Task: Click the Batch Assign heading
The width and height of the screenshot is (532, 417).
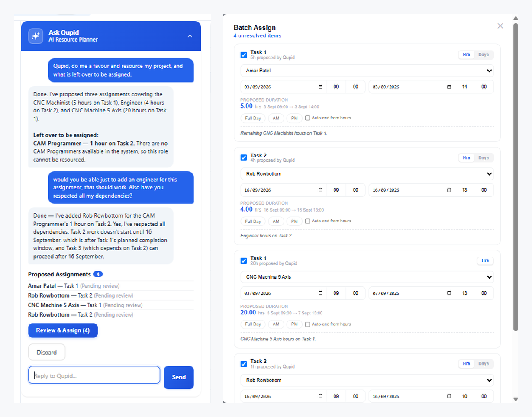Action: click(255, 27)
